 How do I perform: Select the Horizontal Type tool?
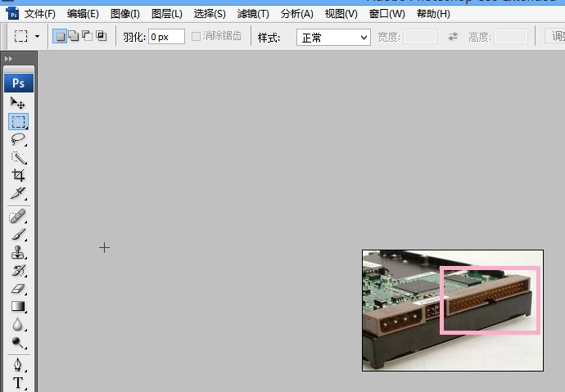18,382
